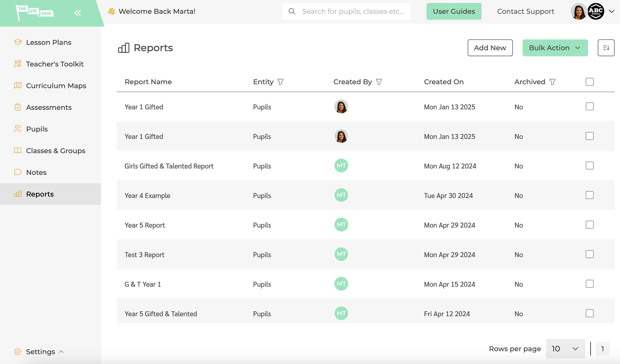Click the search magnifier icon
This screenshot has width=620, height=364.
point(292,11)
